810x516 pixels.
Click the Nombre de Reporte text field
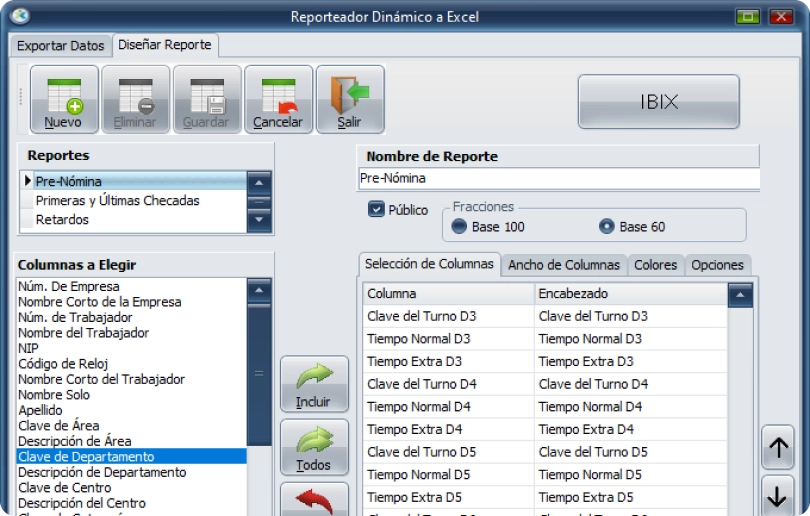click(557, 179)
